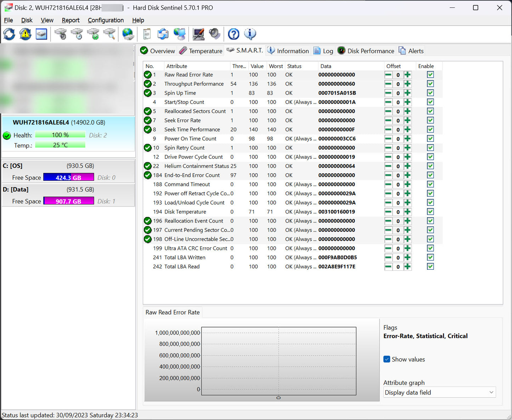Increase offset for Spin Up Time
The image size is (512, 420).
(x=407, y=93)
